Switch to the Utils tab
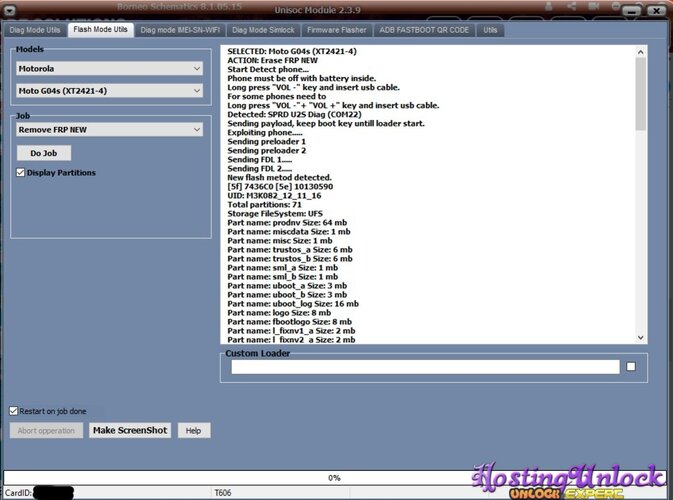 pos(490,30)
